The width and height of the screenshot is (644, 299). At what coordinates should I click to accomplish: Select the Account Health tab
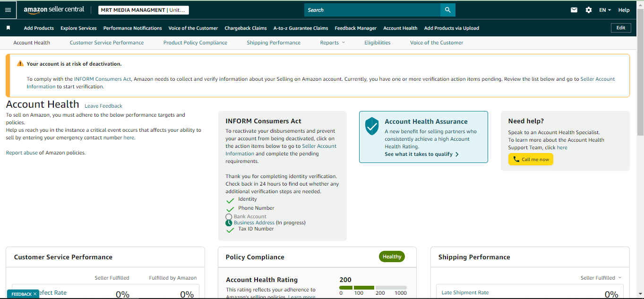point(32,43)
